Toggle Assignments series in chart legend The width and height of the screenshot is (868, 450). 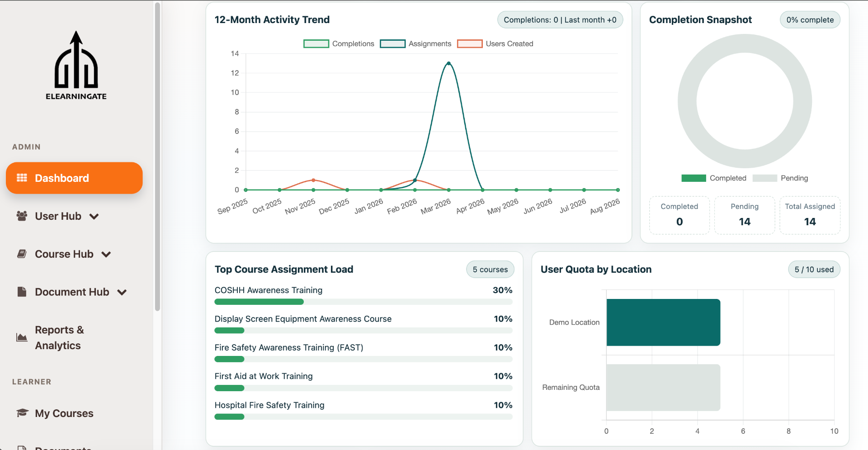(415, 43)
